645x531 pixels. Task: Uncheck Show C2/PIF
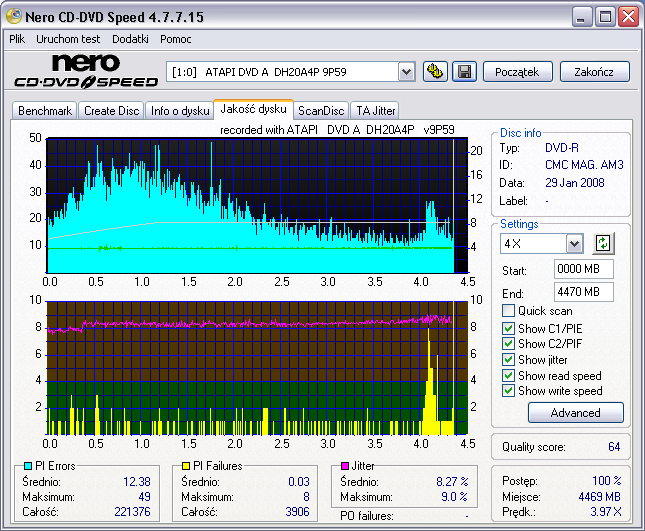[x=508, y=343]
